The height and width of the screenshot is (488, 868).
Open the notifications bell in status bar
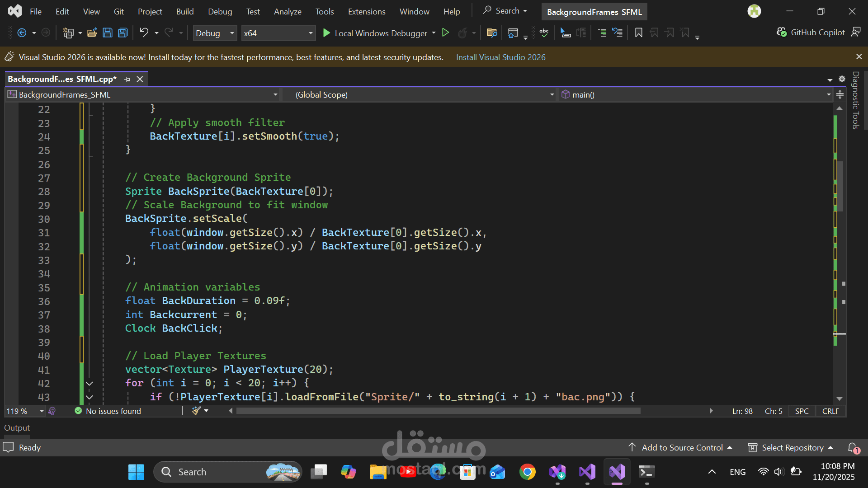pos(853,447)
